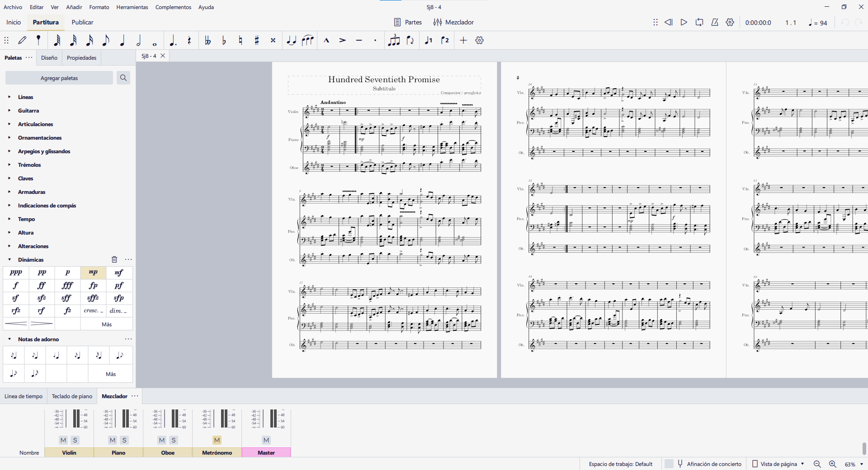This screenshot has height=470, width=868.
Task: Add marcato articulation
Action: coord(326,40)
